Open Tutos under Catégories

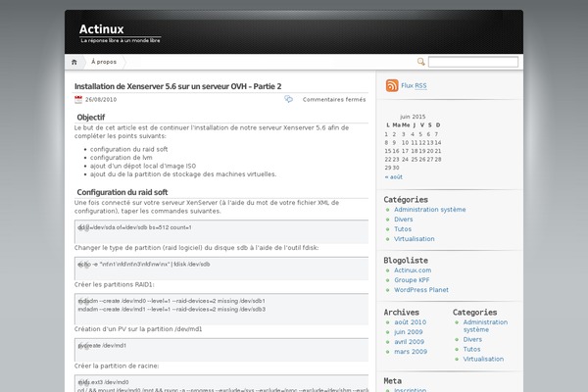(403, 228)
